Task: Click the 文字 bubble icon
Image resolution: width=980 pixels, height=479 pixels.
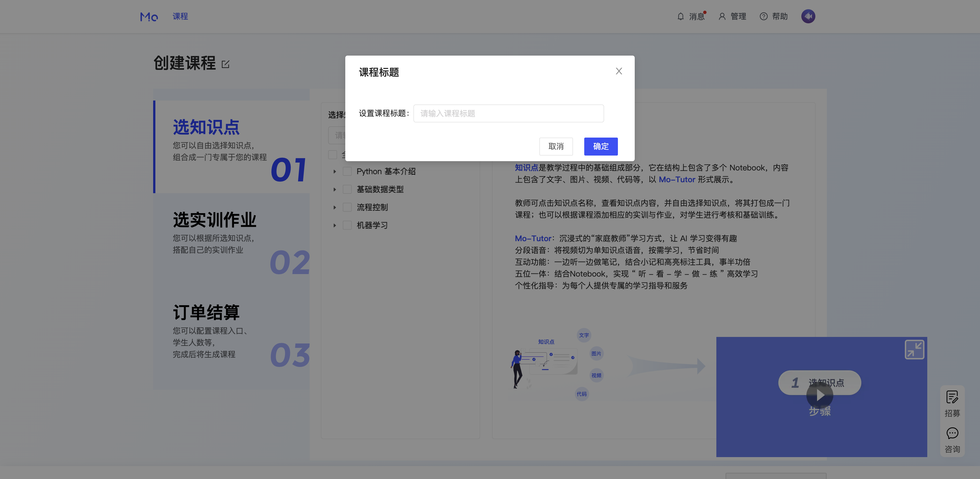Action: [x=584, y=335]
